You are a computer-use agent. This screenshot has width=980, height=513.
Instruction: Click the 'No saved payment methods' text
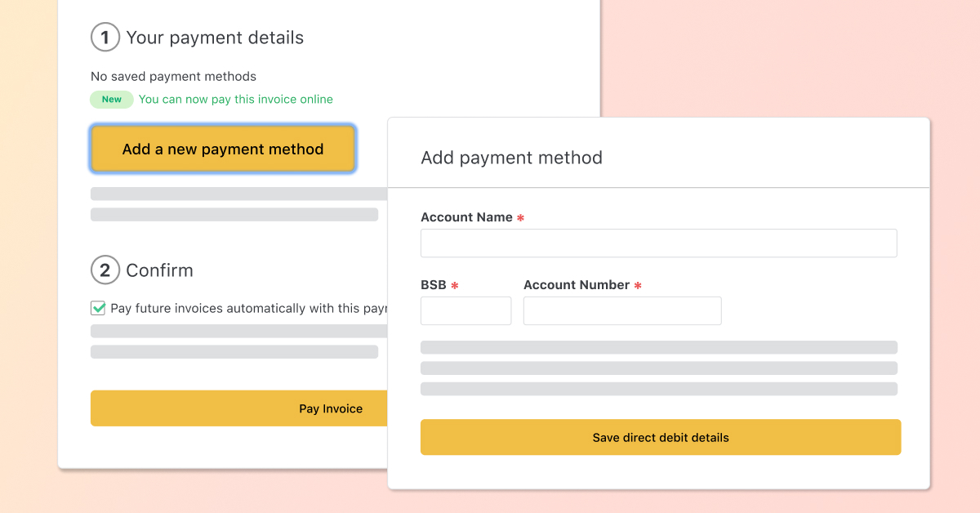pyautogui.click(x=173, y=77)
